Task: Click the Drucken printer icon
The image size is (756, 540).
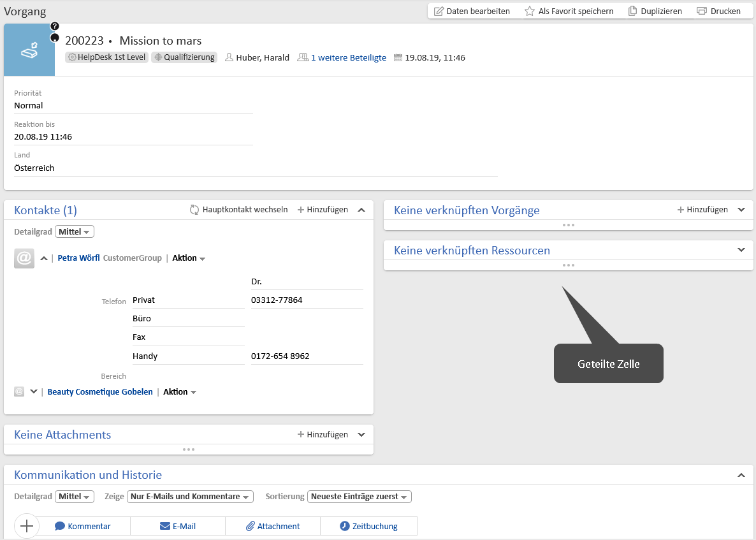Action: pos(702,11)
